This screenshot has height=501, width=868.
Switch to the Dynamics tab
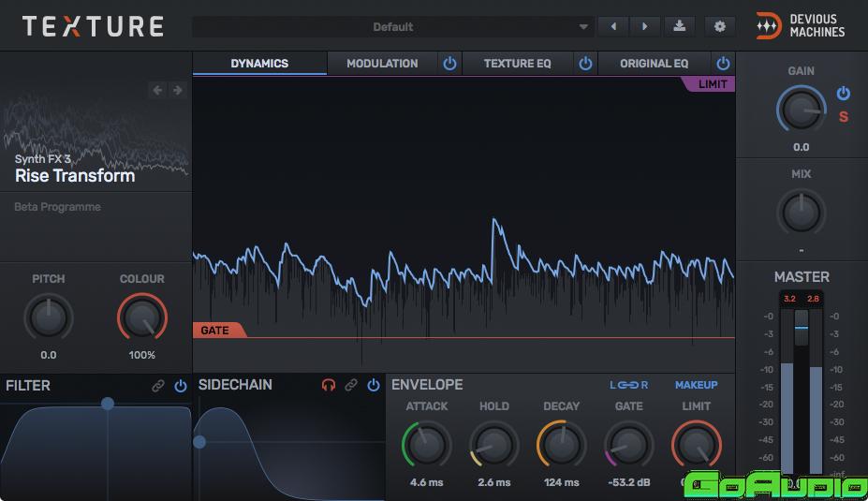point(259,63)
